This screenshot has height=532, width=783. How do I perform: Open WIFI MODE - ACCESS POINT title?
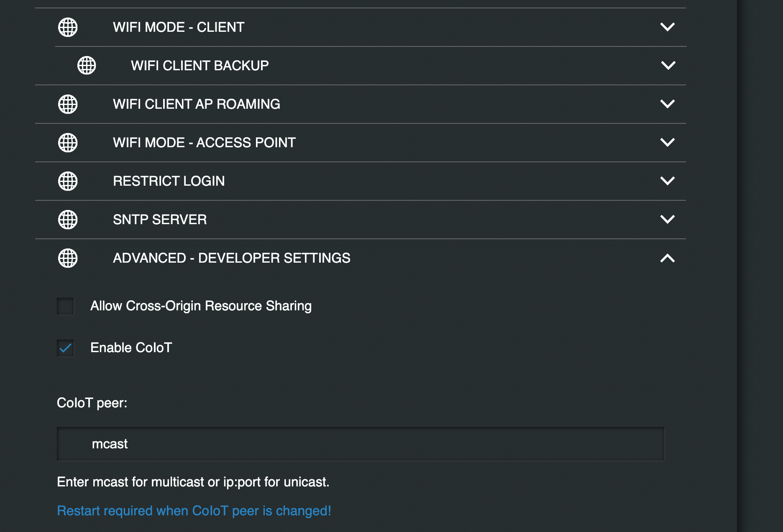(204, 143)
